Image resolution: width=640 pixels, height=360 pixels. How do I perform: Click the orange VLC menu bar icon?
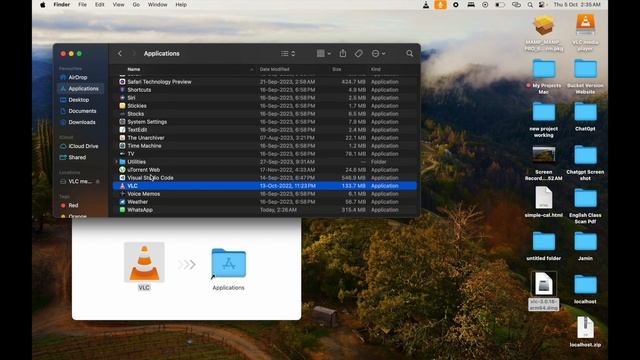point(440,5)
